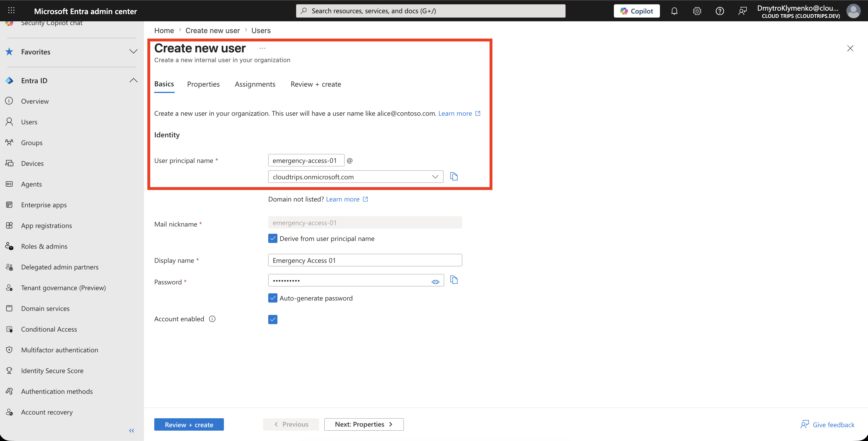Collapse the Entra ID section chevron

pos(134,80)
